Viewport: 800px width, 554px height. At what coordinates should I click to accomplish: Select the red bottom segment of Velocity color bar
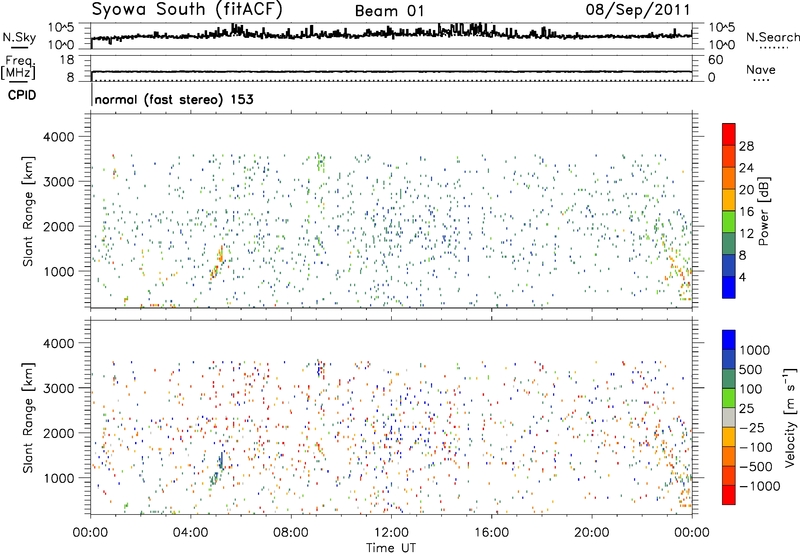729,495
